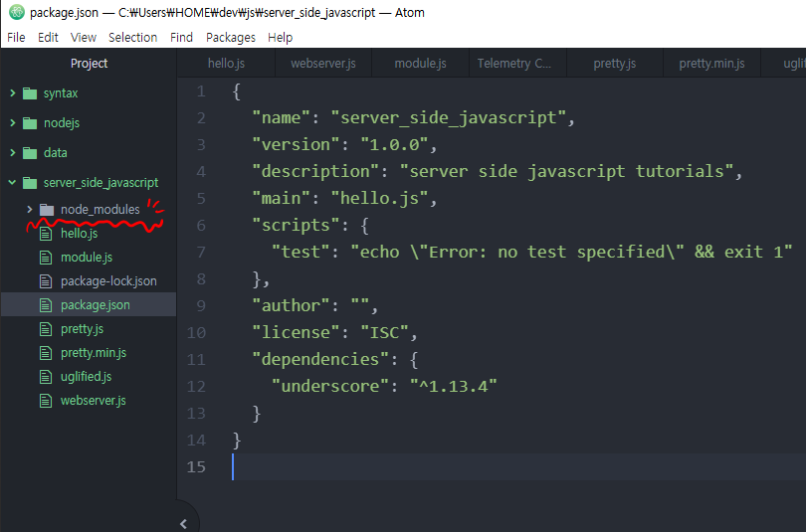Switch to the hello.js tab
This screenshot has width=806, height=532.
(226, 64)
